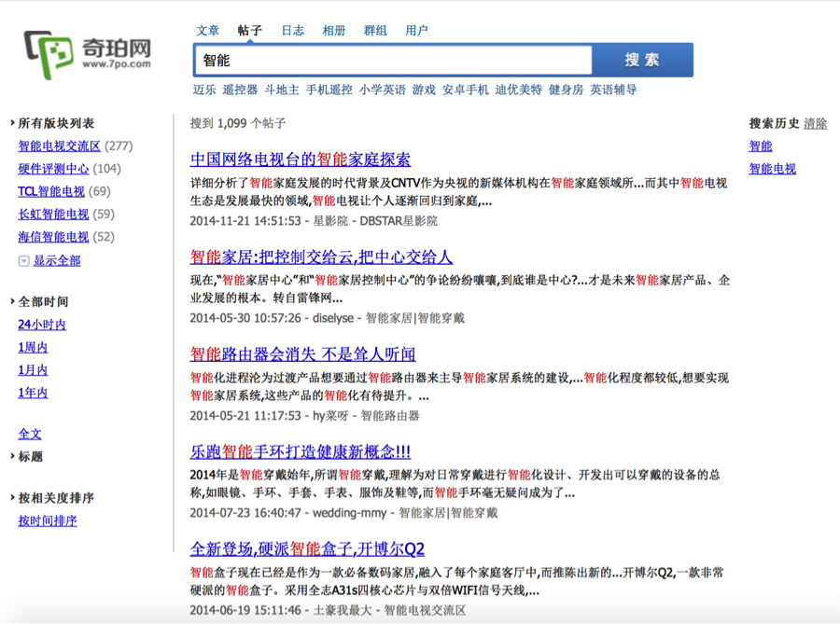
Task: Open post 乐跑智能手环打造健康新概念!!!
Action: coord(301,451)
